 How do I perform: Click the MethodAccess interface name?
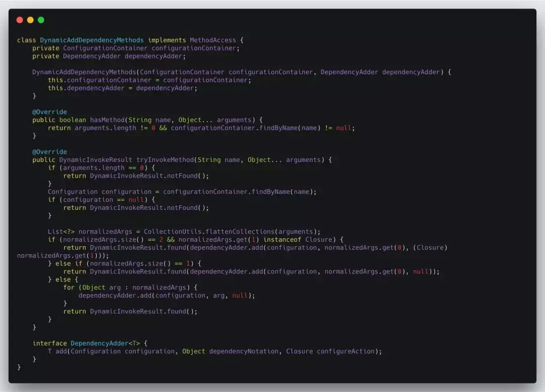(x=213, y=40)
